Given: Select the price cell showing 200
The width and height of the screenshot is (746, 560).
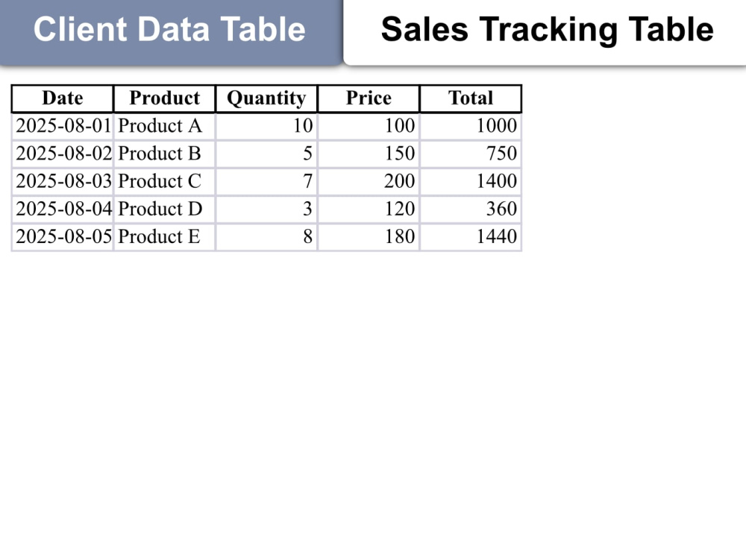Looking at the screenshot, I should coord(369,181).
